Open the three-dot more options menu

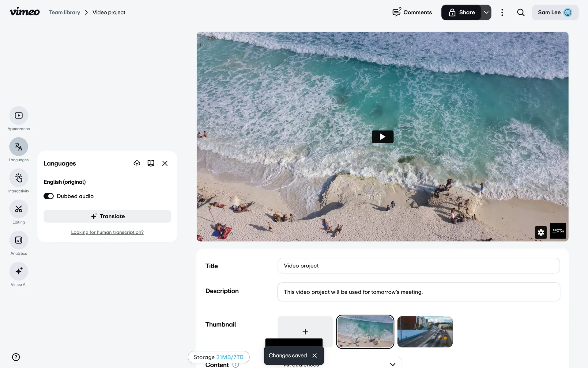coord(502,13)
